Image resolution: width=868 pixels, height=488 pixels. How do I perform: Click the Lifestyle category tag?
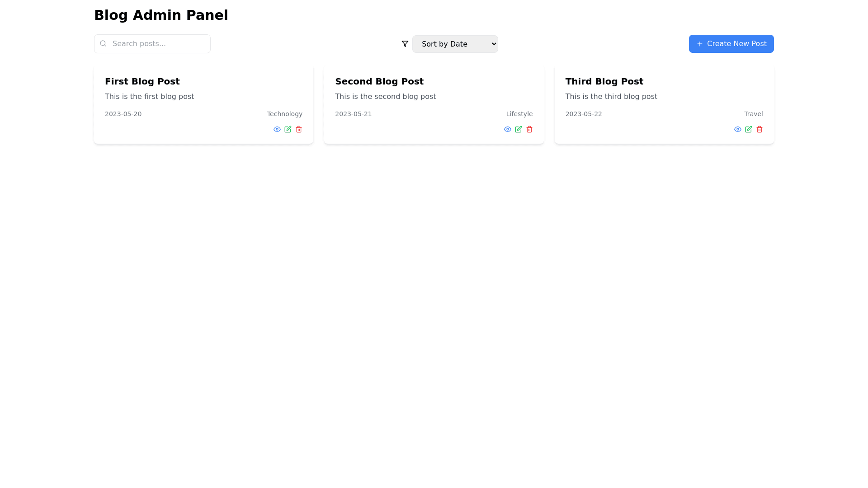click(519, 114)
